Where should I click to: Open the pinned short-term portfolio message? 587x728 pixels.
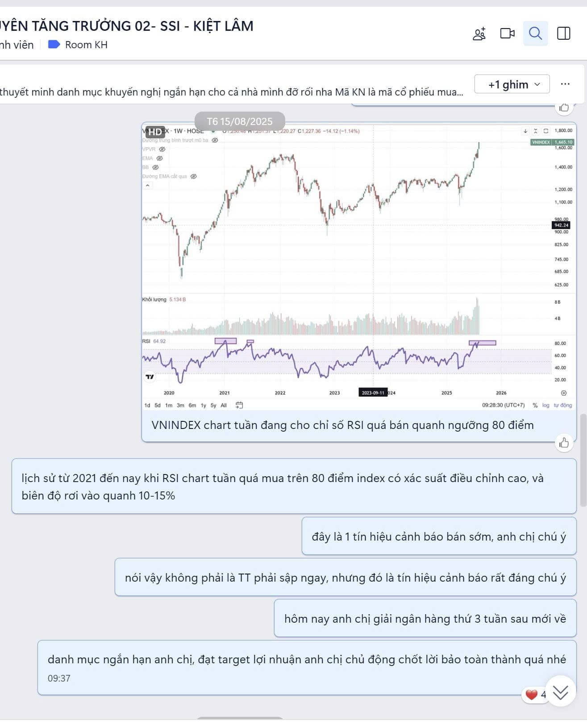tap(231, 92)
